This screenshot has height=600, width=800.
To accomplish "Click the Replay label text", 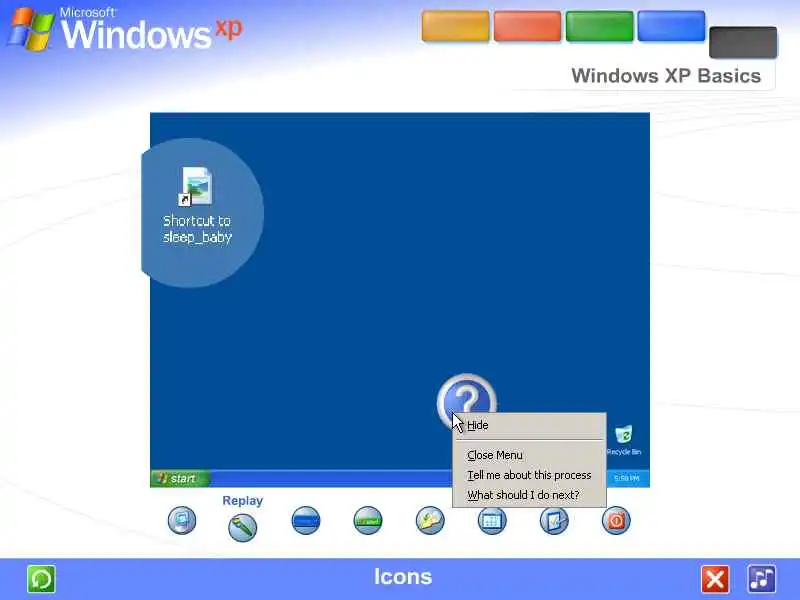I will [242, 501].
